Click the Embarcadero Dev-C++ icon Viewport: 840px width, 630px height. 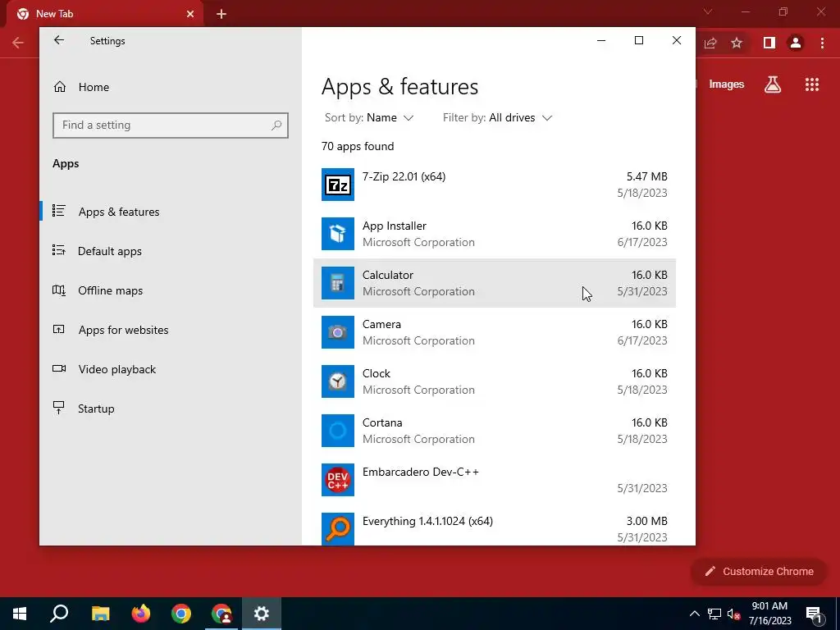(337, 480)
